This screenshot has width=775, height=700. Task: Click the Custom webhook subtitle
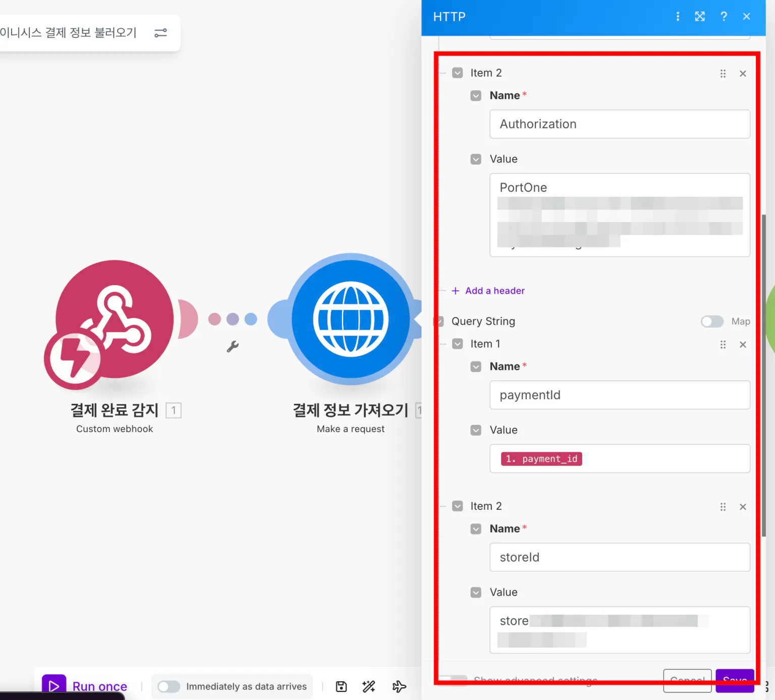(x=115, y=429)
